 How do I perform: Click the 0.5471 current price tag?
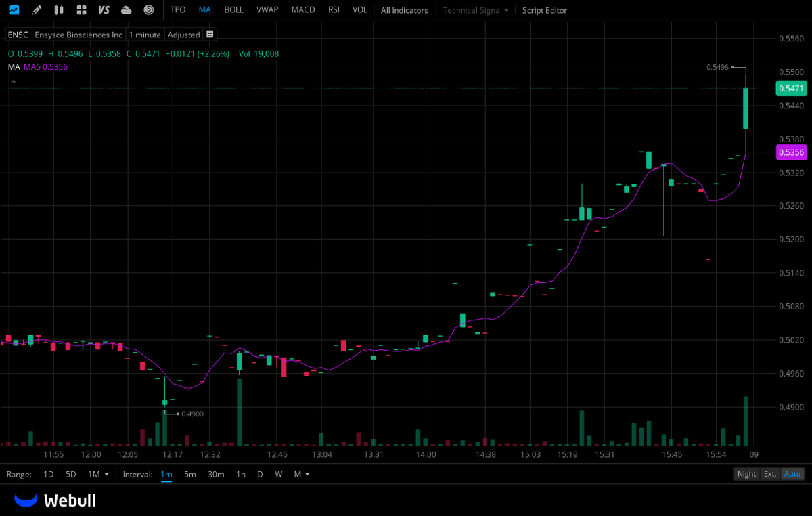point(791,89)
